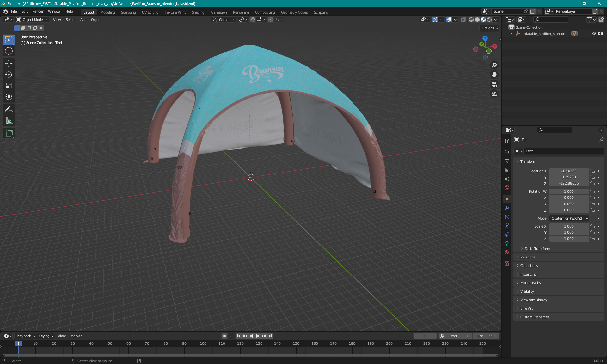Open timeline Keying popover

[46, 336]
